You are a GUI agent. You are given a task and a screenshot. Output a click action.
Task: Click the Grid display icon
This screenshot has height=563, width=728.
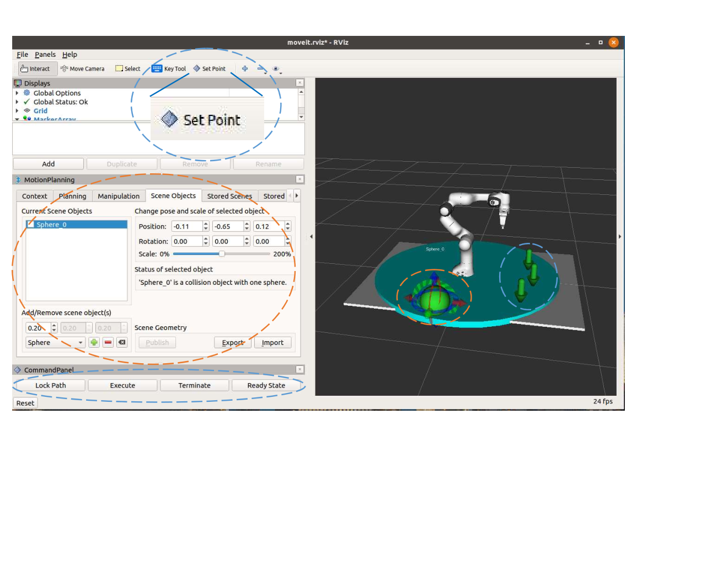(x=26, y=111)
